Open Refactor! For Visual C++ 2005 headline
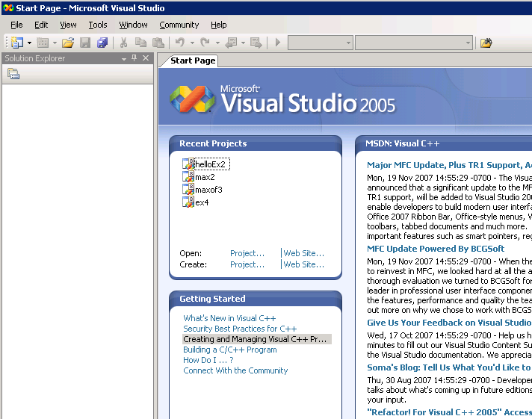The image size is (532, 419). pyautogui.click(x=449, y=412)
